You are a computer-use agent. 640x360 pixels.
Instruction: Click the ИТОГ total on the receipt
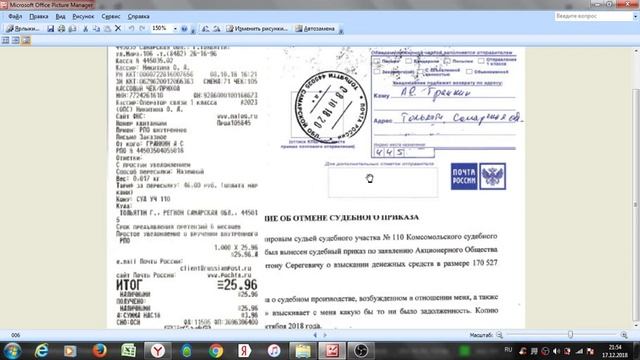click(129, 284)
